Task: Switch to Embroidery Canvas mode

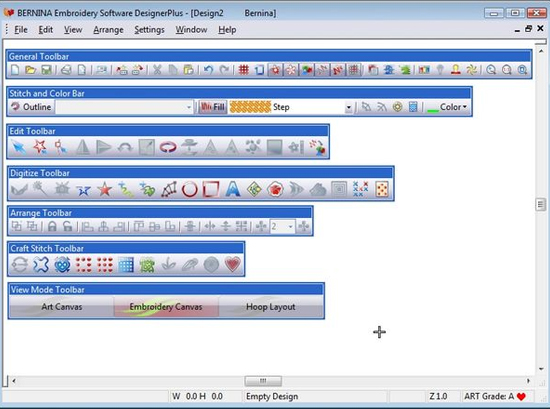Action: click(x=166, y=307)
